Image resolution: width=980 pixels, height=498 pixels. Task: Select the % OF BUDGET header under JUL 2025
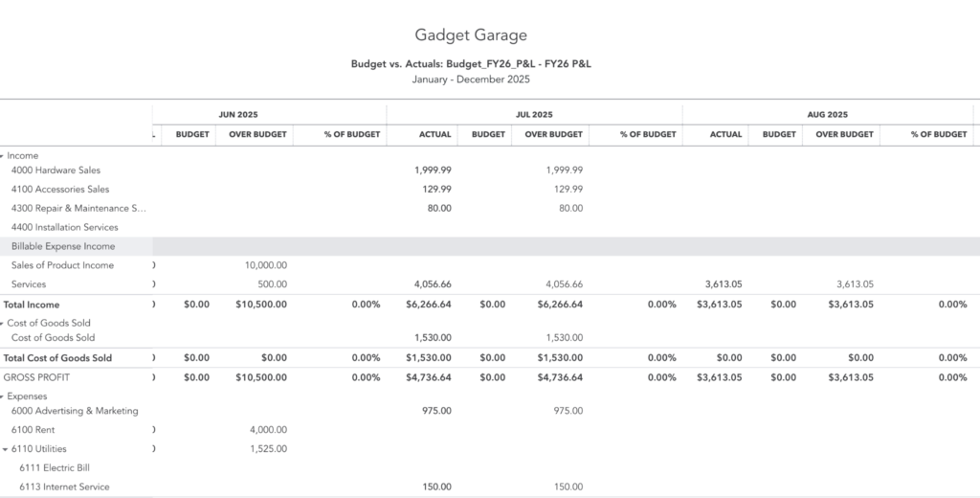click(x=648, y=134)
